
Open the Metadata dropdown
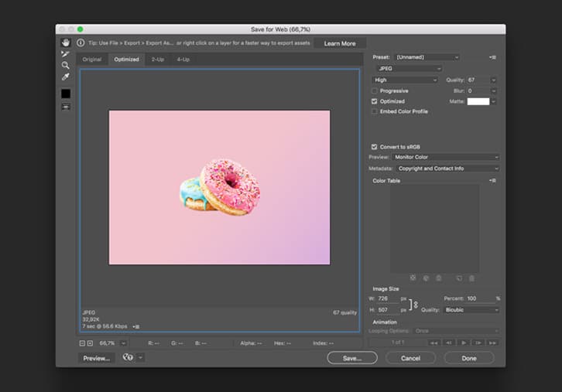point(447,169)
